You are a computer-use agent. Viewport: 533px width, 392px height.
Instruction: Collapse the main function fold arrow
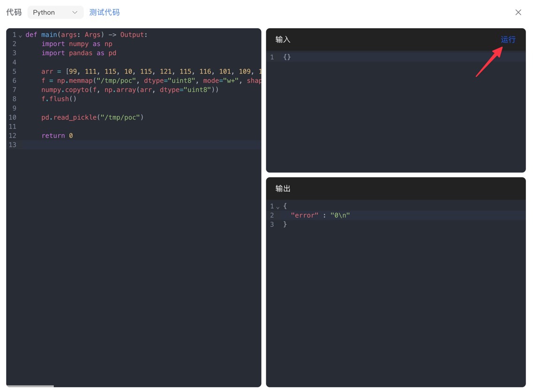pyautogui.click(x=20, y=36)
